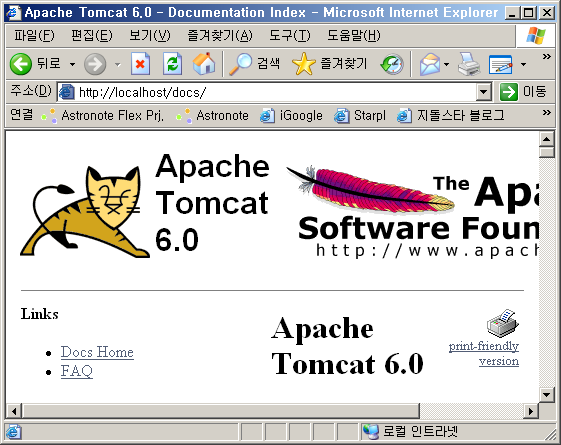Viewport: 561px width, 445px height.
Task: Click the 로컬 인트라넷 zone indicator
Action: [410, 431]
